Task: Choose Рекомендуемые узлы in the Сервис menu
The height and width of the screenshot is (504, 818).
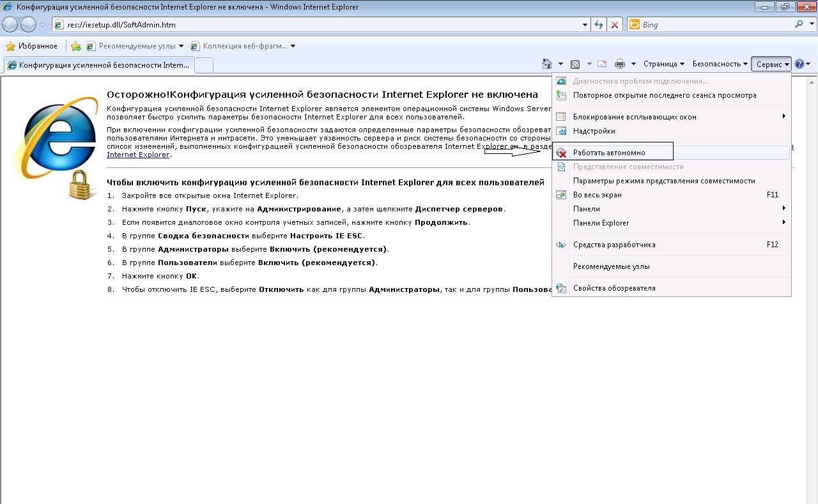Action: tap(672, 266)
